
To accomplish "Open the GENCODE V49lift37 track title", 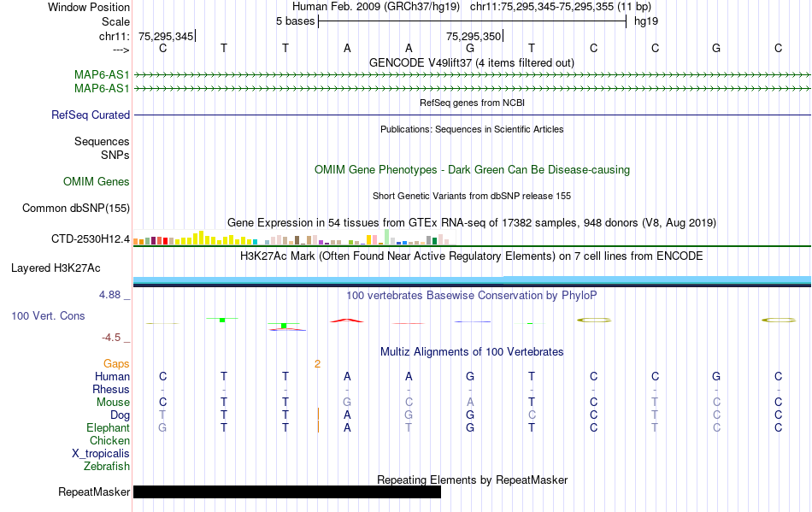I will pos(471,62).
